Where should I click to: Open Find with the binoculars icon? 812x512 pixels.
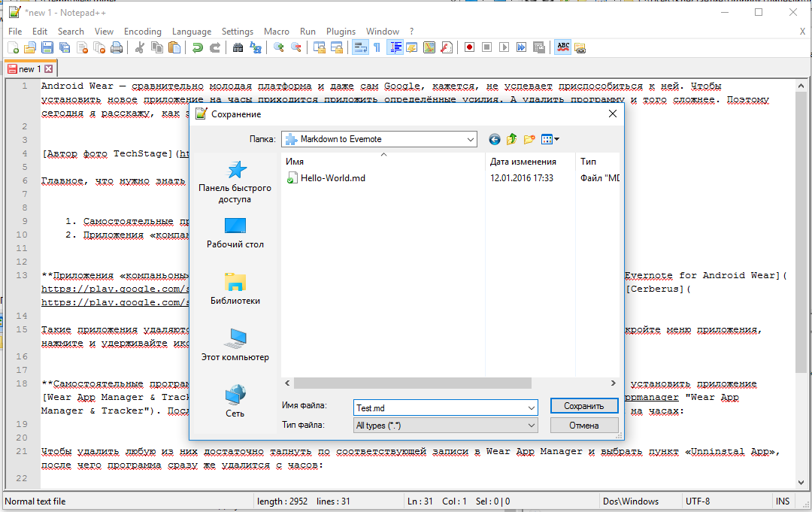[x=238, y=47]
